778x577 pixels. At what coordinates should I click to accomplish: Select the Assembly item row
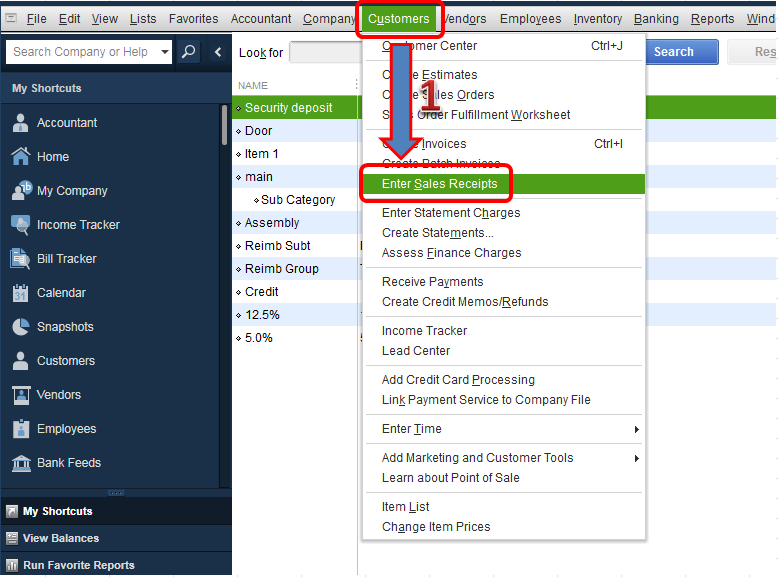pos(295,223)
